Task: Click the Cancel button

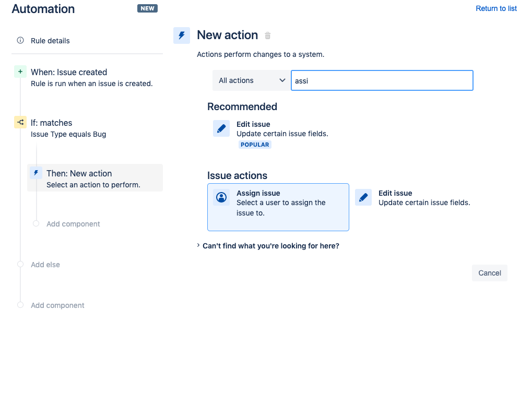Action: coord(489,272)
